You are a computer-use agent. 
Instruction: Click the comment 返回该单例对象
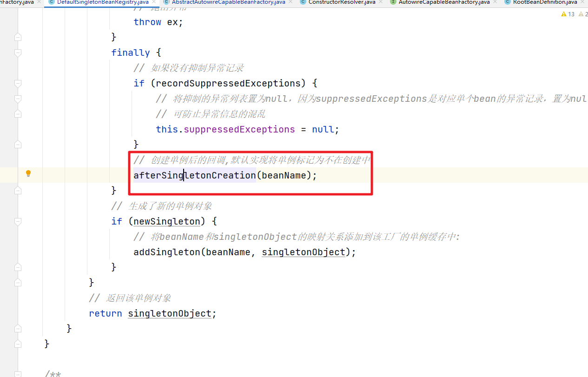click(x=130, y=298)
